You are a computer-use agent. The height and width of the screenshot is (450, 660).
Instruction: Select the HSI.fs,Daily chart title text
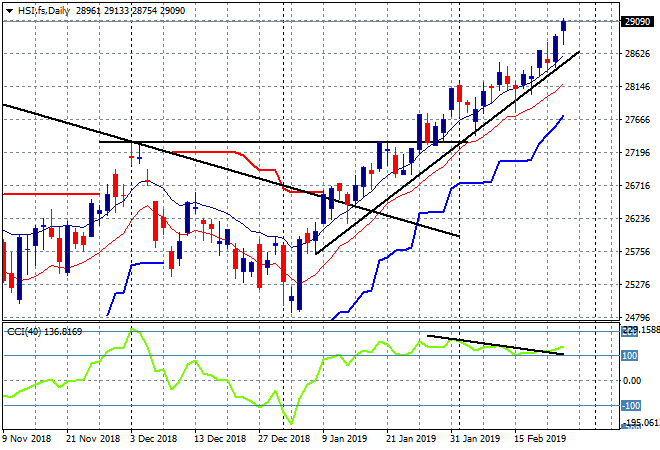click(x=44, y=11)
